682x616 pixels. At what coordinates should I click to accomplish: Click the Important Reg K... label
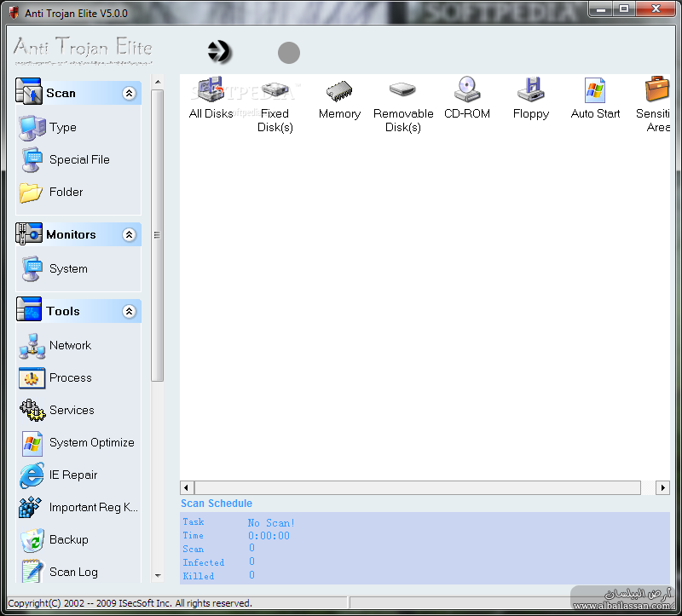[94, 507]
